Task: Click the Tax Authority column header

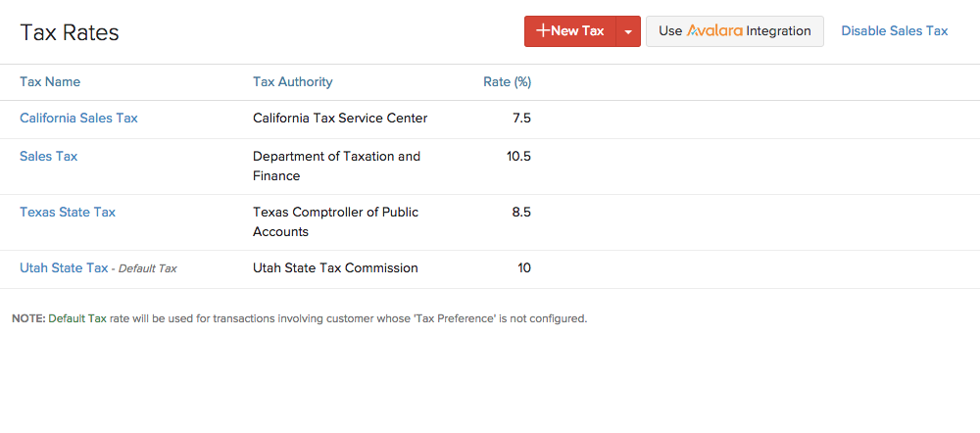Action: point(292,82)
